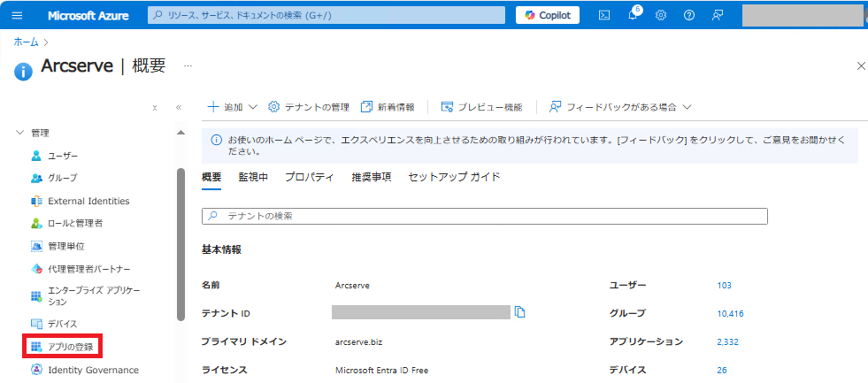Switch to the 推奨事項 tab
The image size is (868, 383).
(372, 177)
